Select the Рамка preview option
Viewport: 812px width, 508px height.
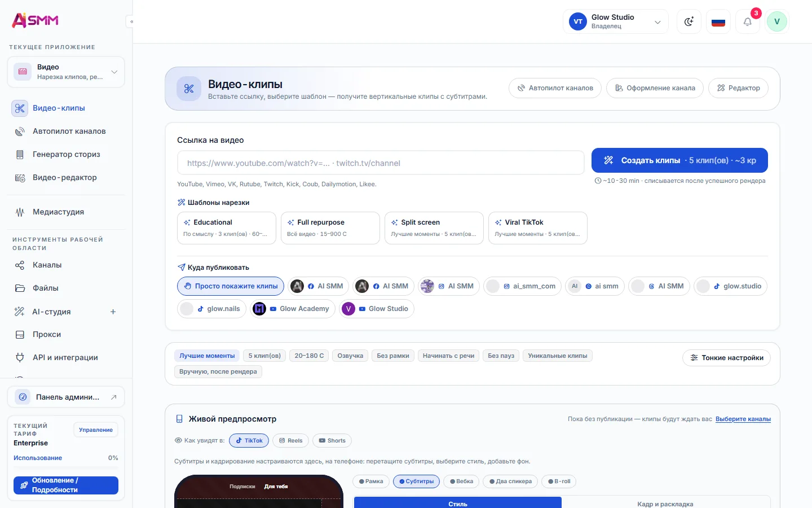(x=370, y=481)
